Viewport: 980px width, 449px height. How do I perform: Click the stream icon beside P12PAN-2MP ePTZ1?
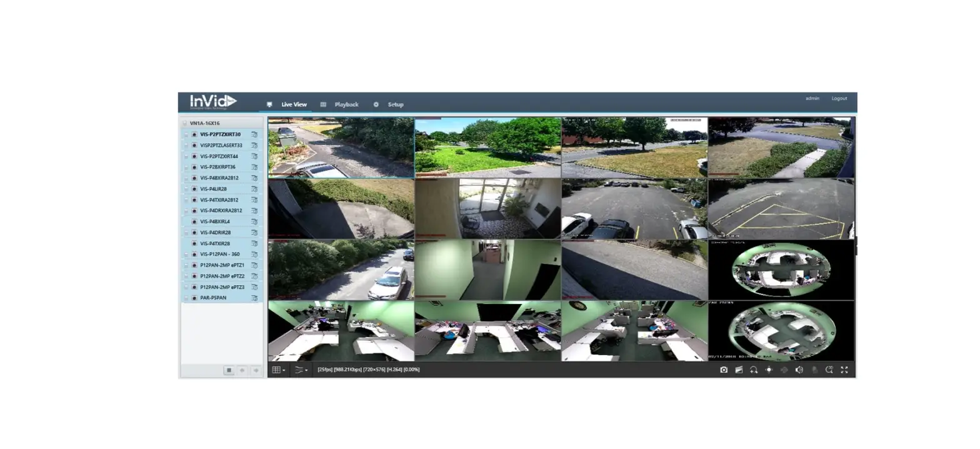pos(254,265)
